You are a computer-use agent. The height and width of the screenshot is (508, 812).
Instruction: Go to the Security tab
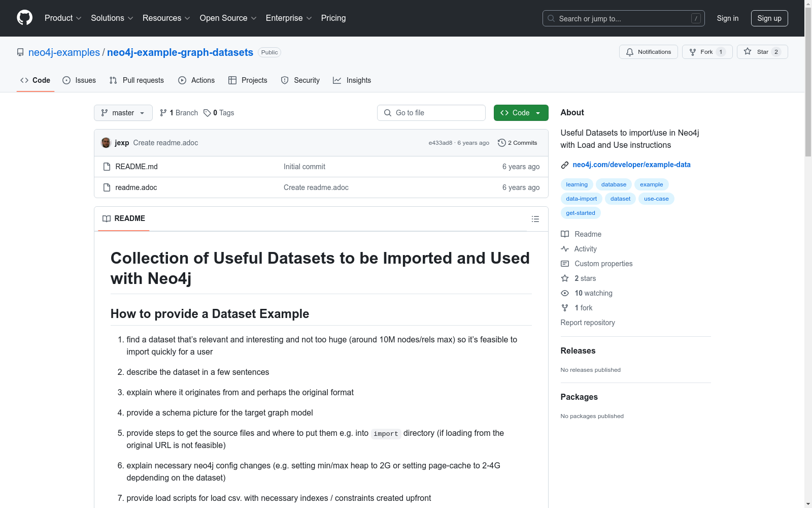300,80
